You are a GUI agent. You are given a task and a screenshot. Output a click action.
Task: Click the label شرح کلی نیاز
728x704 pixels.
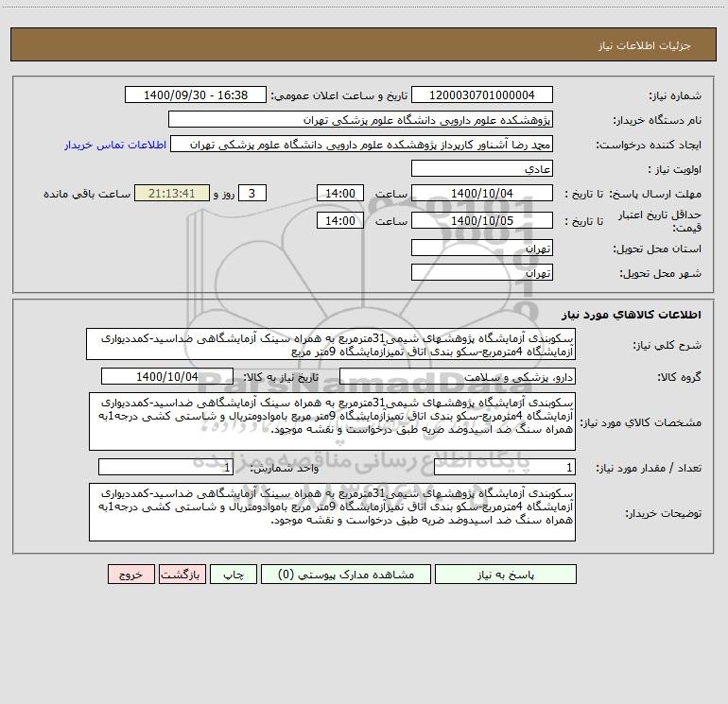[x=667, y=345]
